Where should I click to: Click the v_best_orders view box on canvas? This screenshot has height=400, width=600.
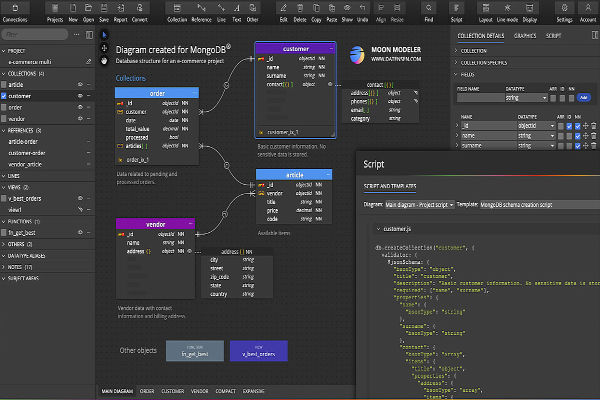click(259, 351)
